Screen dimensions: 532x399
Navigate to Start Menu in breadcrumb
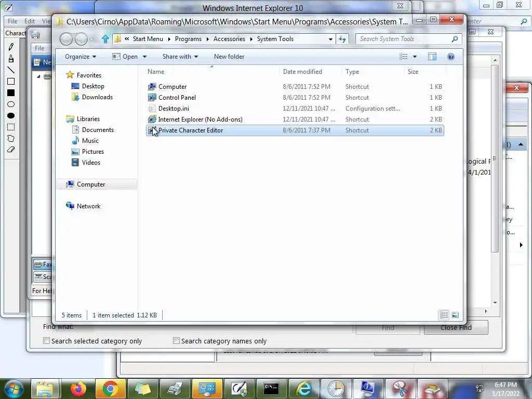(148, 39)
